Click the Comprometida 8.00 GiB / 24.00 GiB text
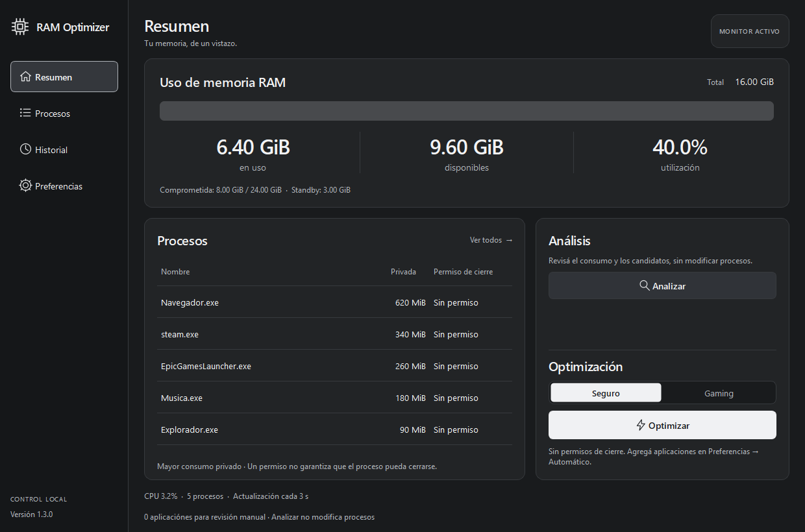This screenshot has height=532, width=805. 221,190
